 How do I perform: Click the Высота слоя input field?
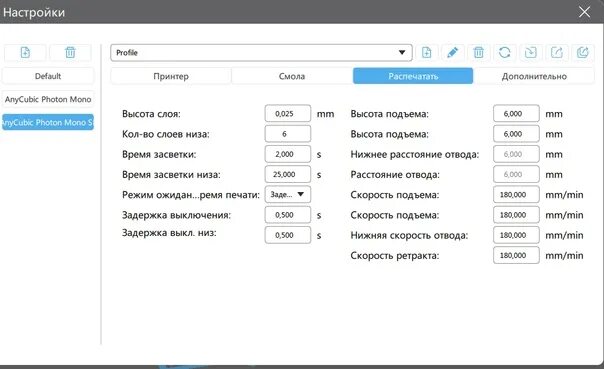click(x=288, y=114)
